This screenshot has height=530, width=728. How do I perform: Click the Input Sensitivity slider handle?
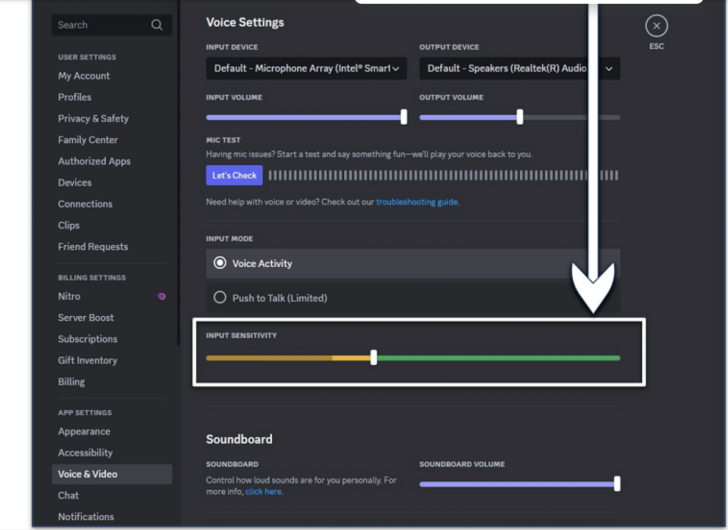(374, 357)
